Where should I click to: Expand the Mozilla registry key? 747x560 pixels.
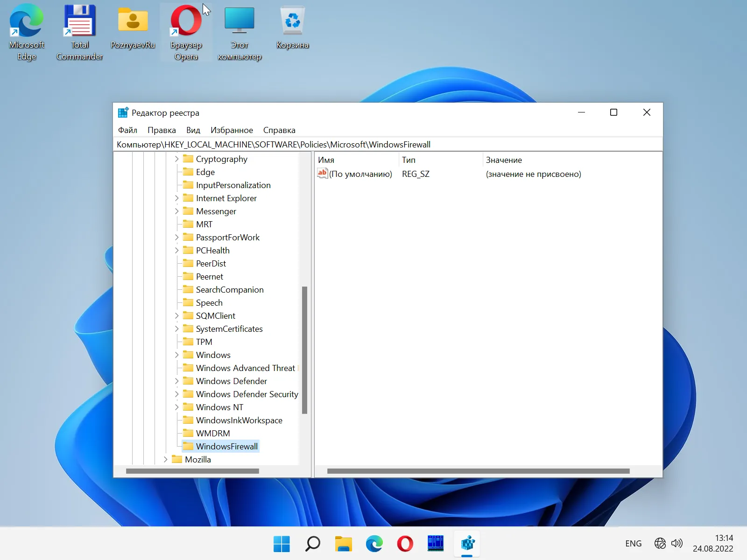pyautogui.click(x=165, y=460)
